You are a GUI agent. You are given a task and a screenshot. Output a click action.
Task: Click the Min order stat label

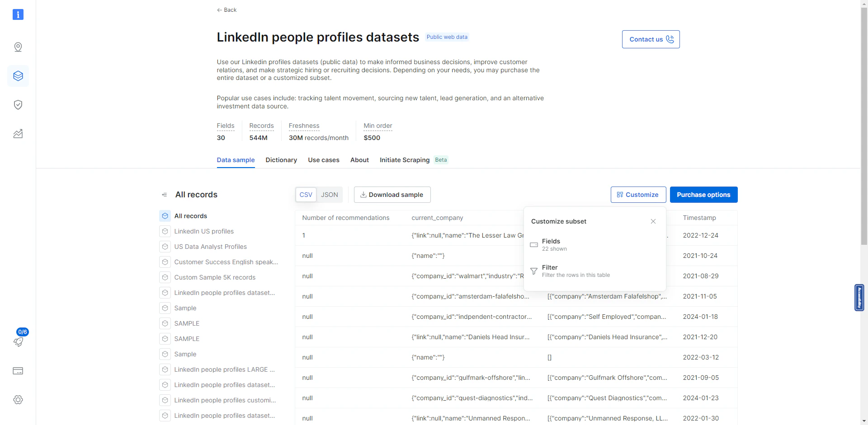(x=378, y=126)
